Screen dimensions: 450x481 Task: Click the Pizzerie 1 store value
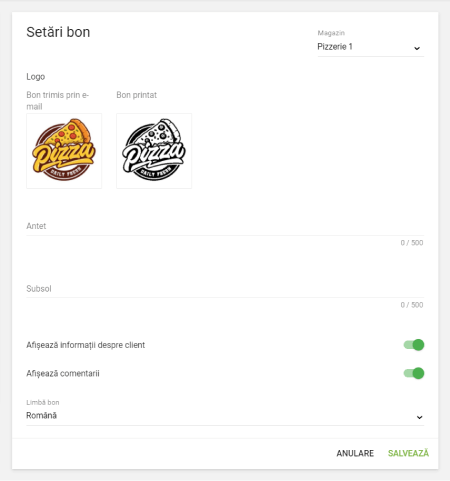335,47
